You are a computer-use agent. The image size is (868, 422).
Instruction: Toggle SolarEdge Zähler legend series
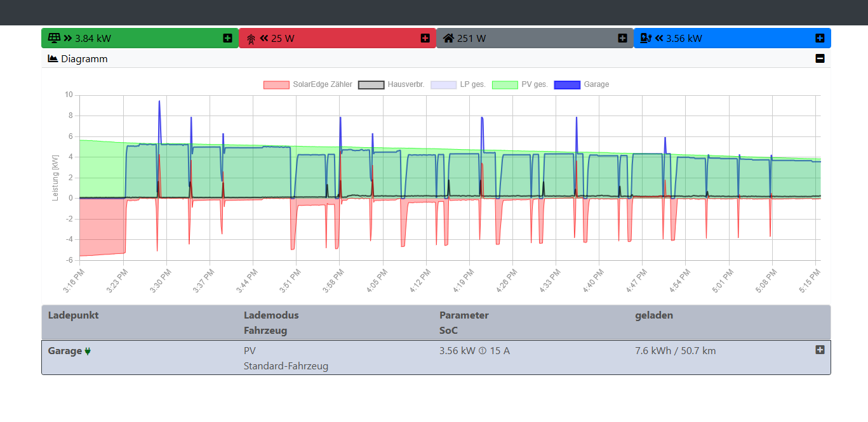coord(308,84)
